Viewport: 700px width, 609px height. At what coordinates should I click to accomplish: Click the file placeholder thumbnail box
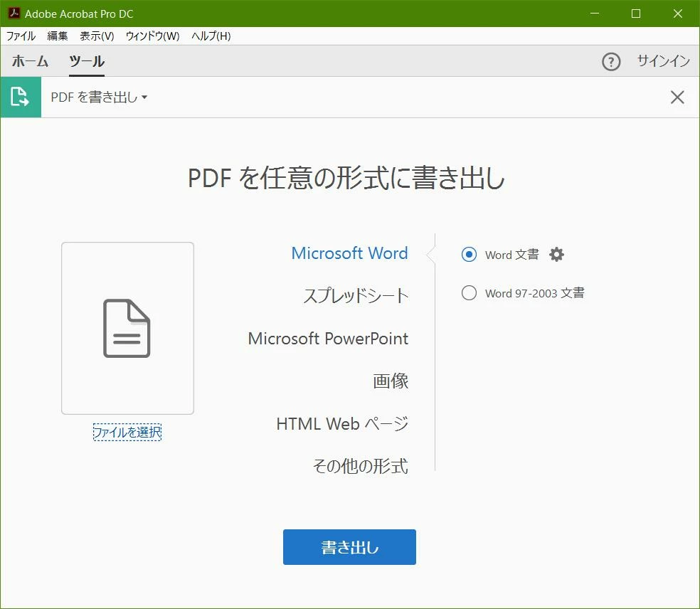click(x=127, y=328)
